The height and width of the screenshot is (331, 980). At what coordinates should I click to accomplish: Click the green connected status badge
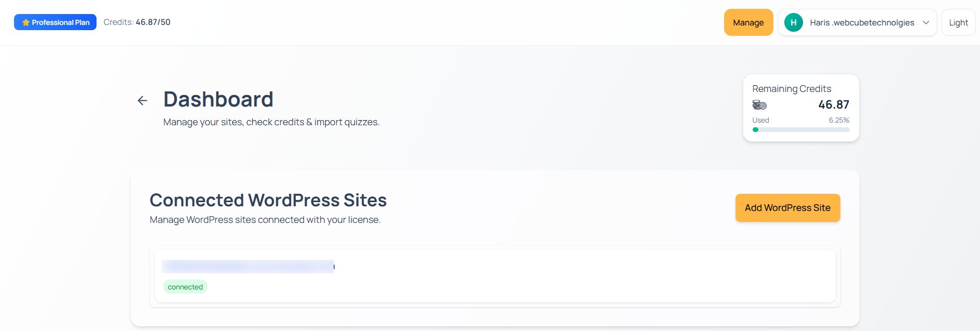tap(185, 287)
